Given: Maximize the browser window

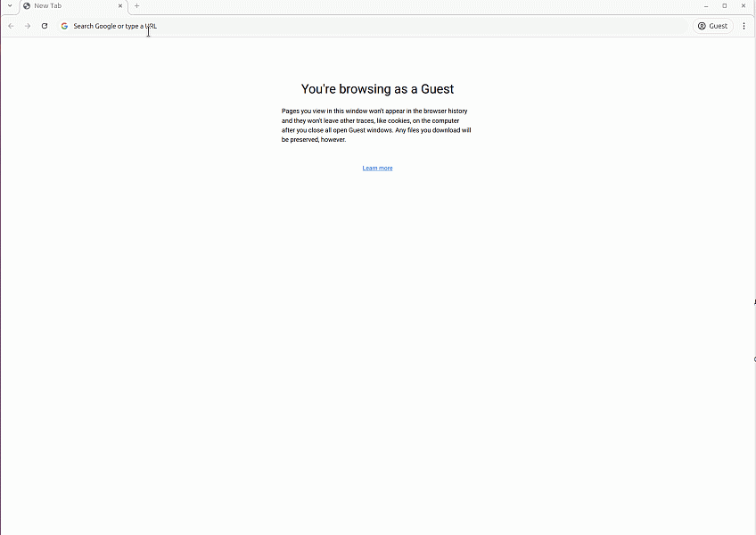Looking at the screenshot, I should [725, 6].
